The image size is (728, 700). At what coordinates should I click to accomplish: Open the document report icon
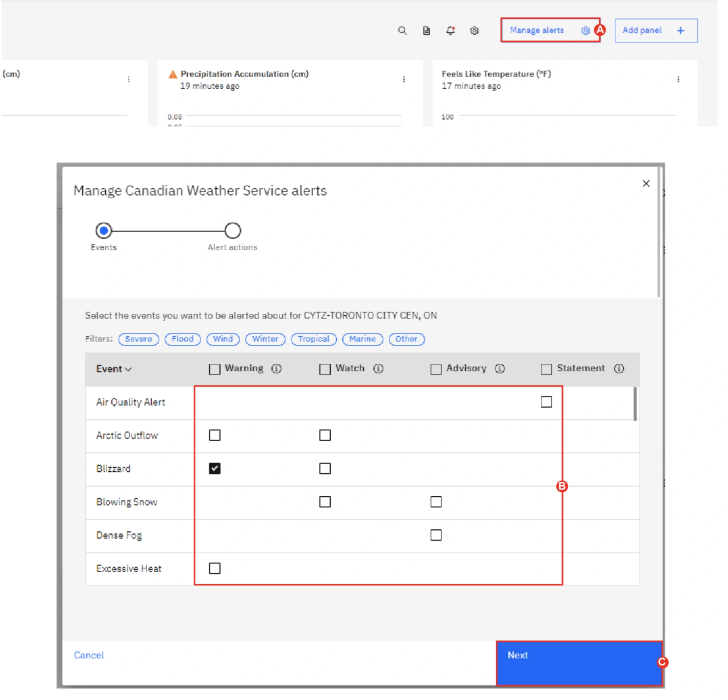[426, 30]
